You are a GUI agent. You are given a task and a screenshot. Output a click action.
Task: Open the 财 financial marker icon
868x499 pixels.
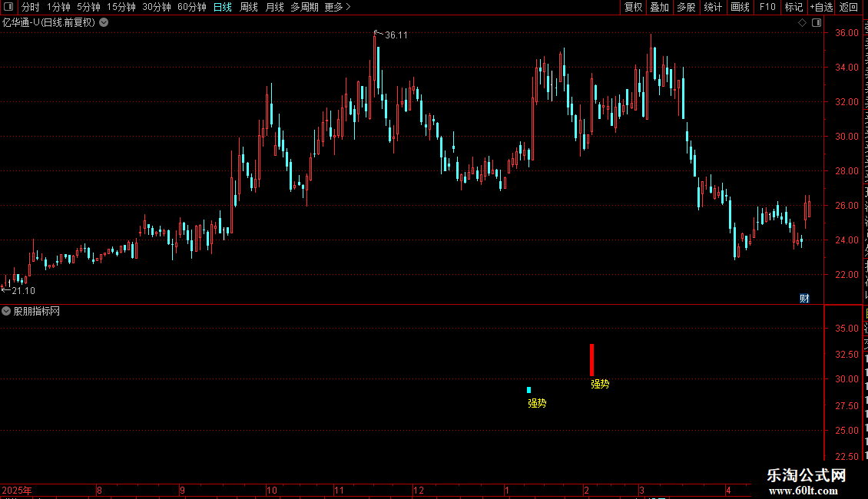pos(804,298)
